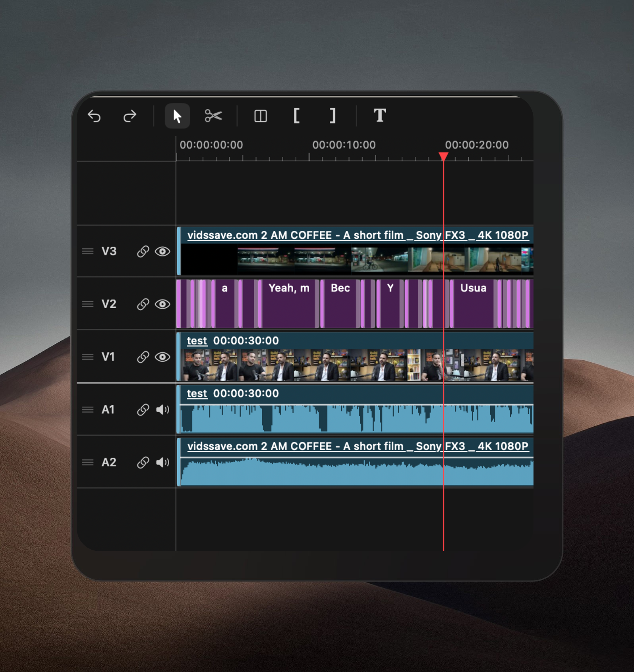Select the pointer selection tool
The image size is (634, 672).
177,116
